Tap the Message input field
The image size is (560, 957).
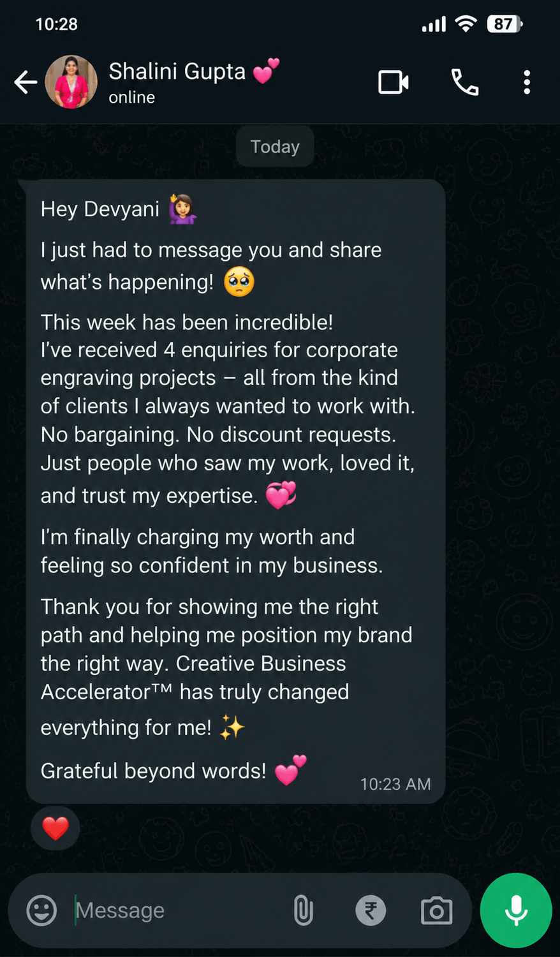click(179, 910)
